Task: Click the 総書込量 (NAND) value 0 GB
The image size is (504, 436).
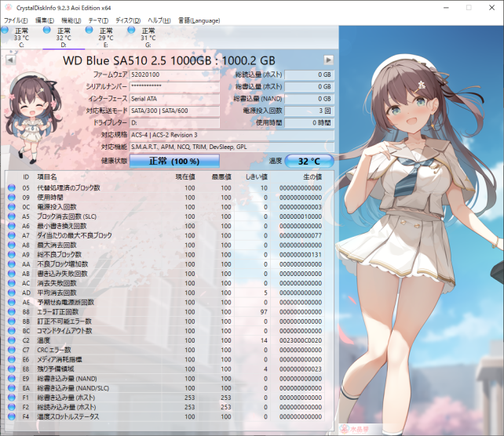Action: coord(309,99)
